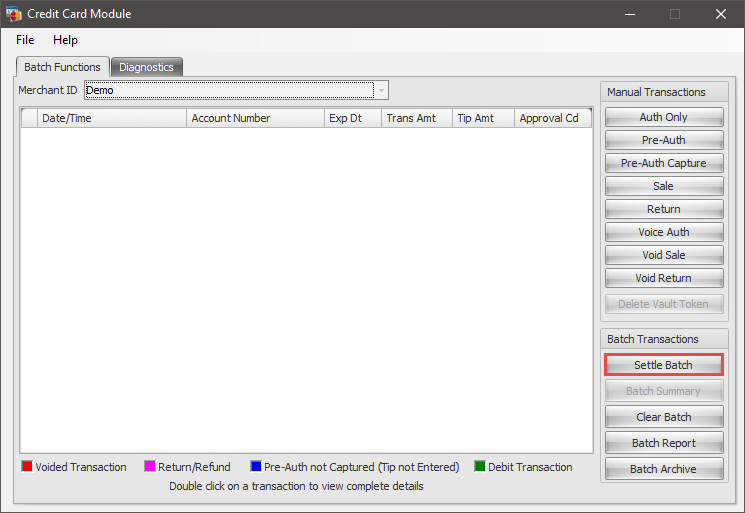Click the red Voided Transaction swatch
The image size is (745, 513).
tap(27, 466)
